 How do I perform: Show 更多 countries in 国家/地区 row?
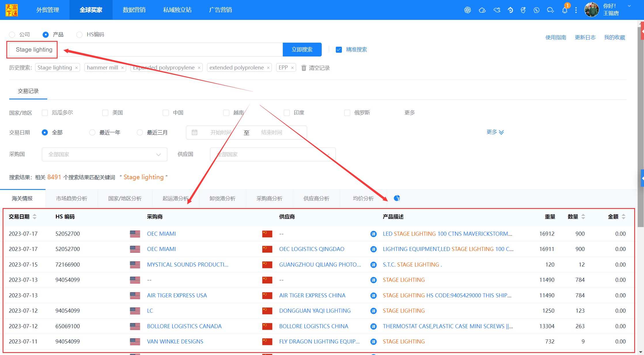410,113
